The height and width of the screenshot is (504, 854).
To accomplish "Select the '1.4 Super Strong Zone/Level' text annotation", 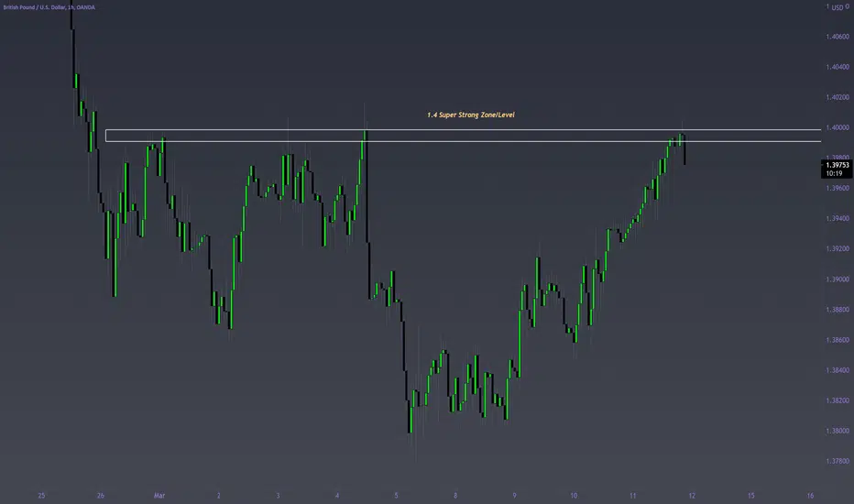I will (471, 115).
